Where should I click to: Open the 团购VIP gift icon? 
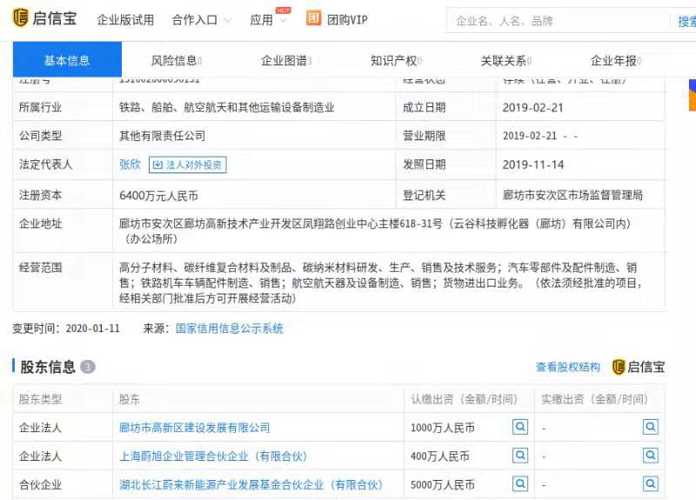(x=313, y=19)
